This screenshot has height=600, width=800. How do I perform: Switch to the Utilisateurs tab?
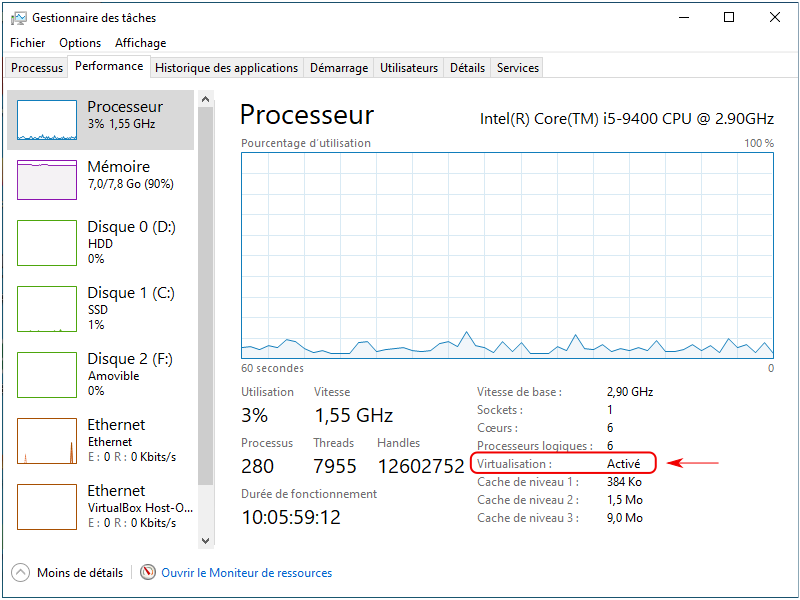(x=409, y=68)
